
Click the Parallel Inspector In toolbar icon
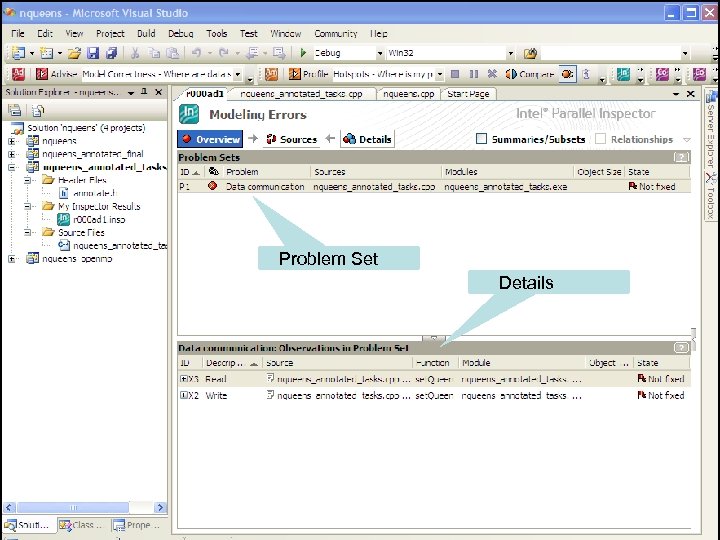(623, 74)
